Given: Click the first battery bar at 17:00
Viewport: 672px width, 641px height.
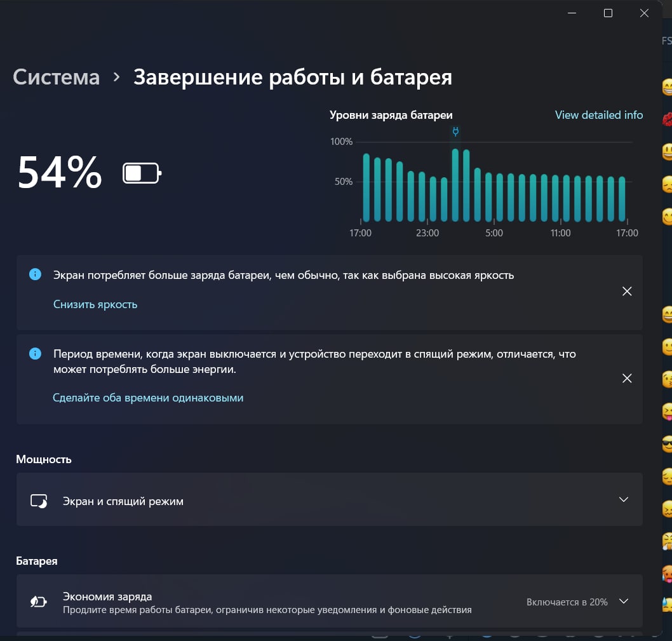Looking at the screenshot, I should point(366,187).
